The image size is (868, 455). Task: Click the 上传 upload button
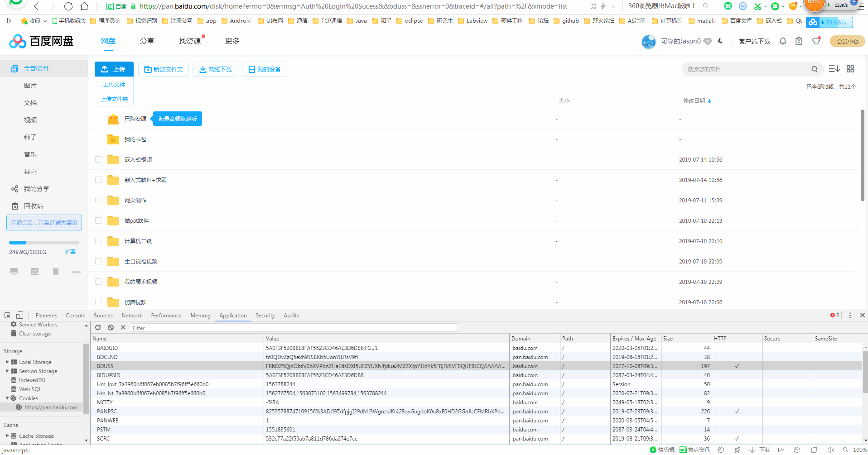point(114,69)
